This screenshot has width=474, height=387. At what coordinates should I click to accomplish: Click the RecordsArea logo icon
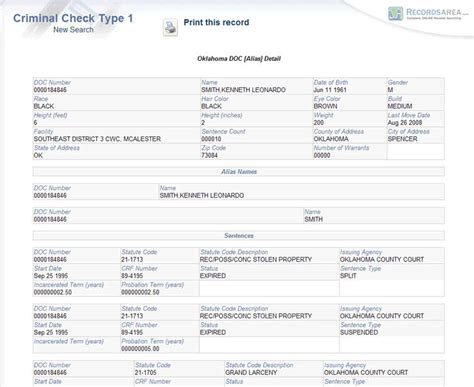(396, 14)
